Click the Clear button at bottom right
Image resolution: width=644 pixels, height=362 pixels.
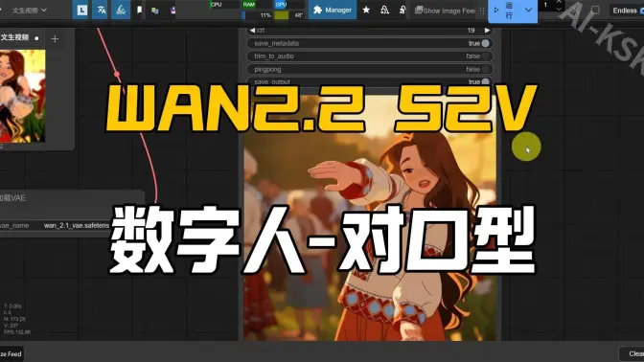[632, 353]
